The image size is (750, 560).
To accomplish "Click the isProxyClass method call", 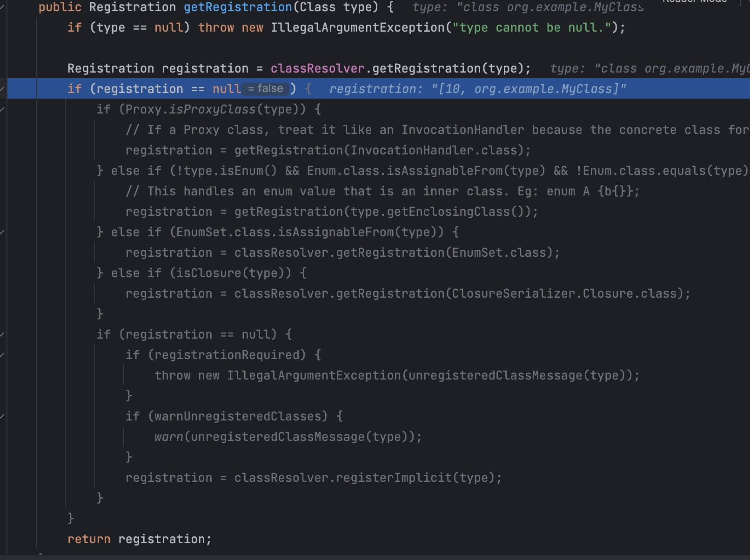I will [212, 110].
